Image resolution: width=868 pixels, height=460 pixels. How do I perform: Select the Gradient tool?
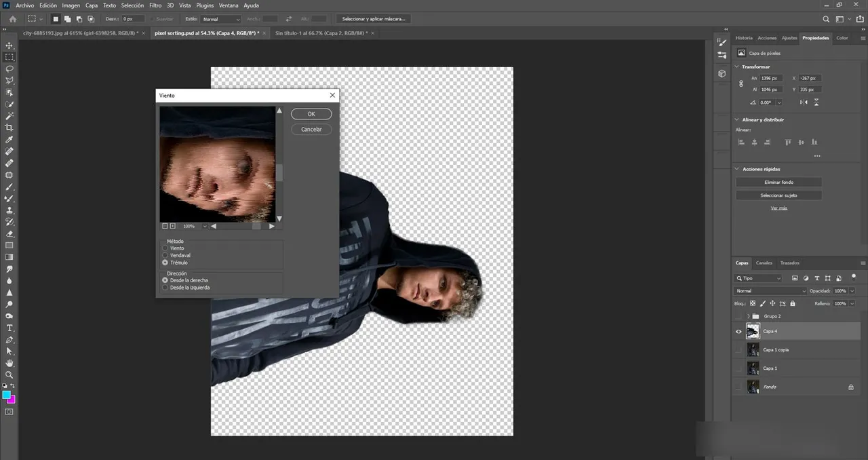tap(9, 257)
